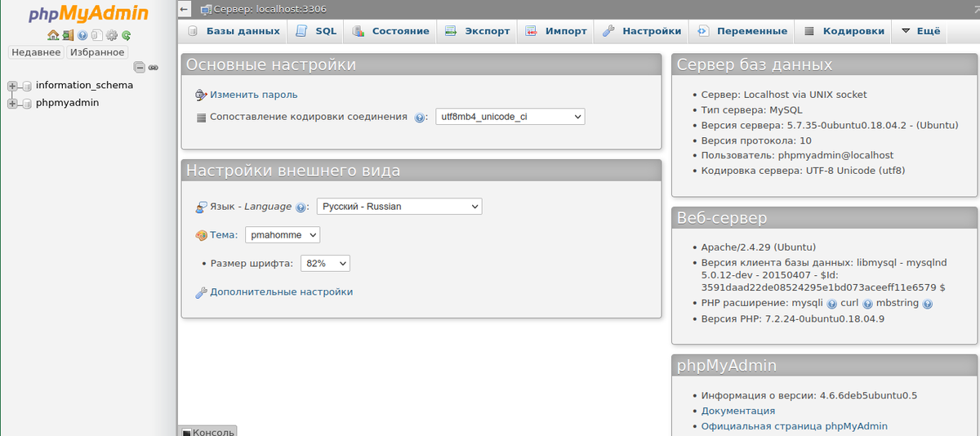Image resolution: width=980 pixels, height=436 pixels.
Task: Click the Избранное favorites button
Action: 96,52
